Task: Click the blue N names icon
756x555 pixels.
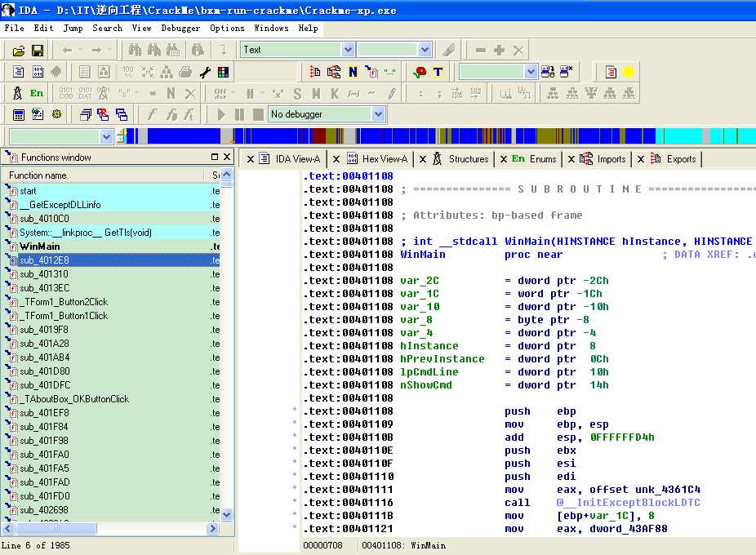Action: tap(353, 72)
